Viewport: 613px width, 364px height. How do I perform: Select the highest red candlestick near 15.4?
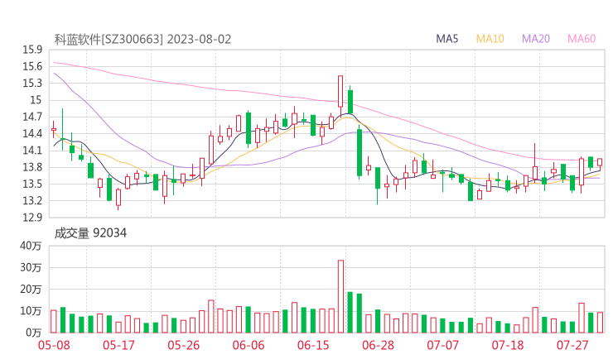pos(340,96)
